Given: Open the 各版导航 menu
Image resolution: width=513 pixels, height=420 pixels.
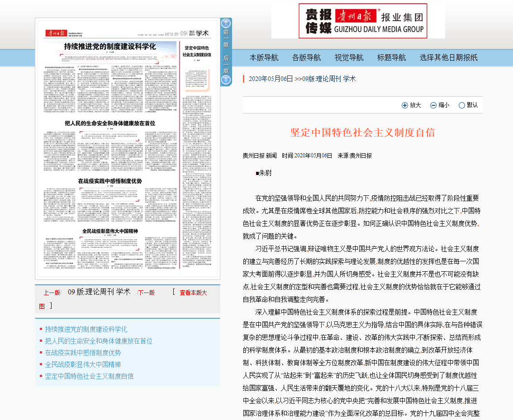Looking at the screenshot, I should (307, 58).
